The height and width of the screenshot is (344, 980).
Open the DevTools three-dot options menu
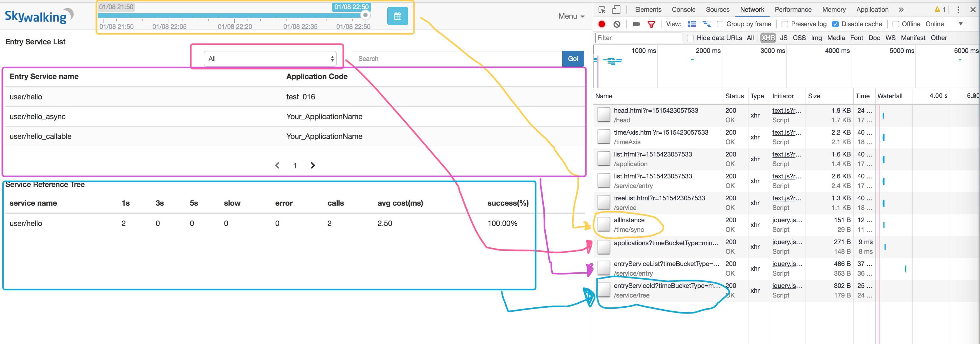pyautogui.click(x=958, y=10)
